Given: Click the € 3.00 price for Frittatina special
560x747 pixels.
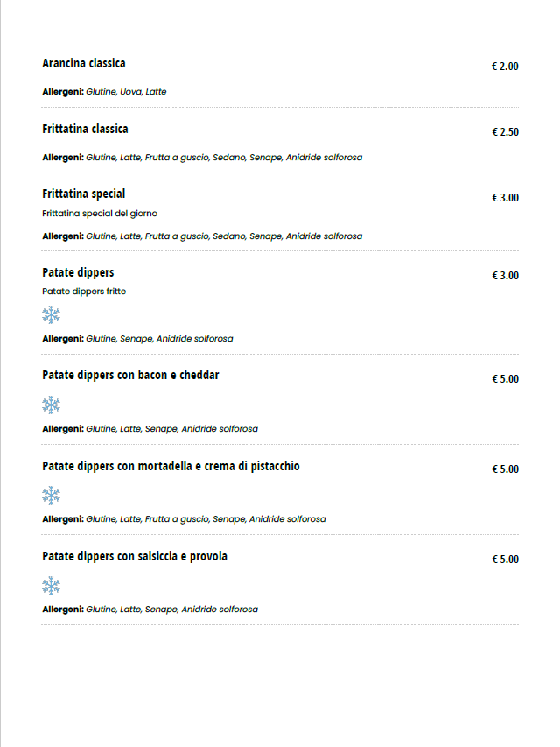Looking at the screenshot, I should coord(505,198).
